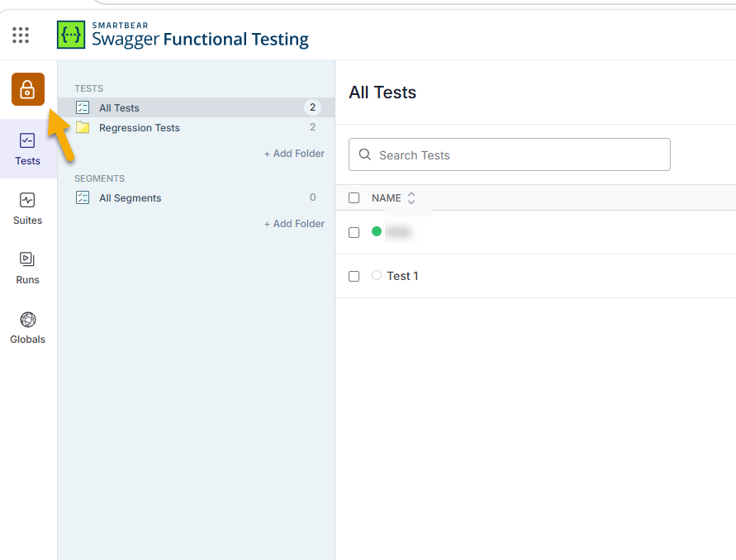Click the empty status circle beside Test 1
736x560 pixels.
[x=377, y=275]
